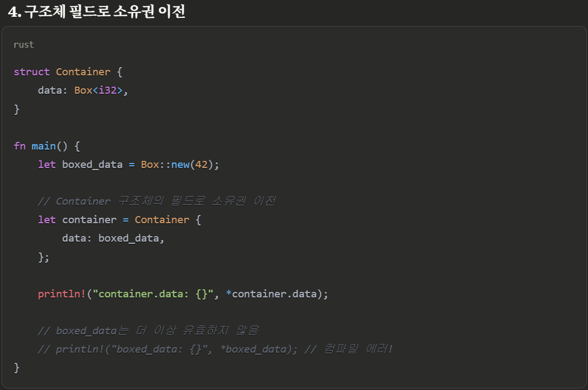
Task: Click the "struct Container {" line
Action: [x=68, y=71]
